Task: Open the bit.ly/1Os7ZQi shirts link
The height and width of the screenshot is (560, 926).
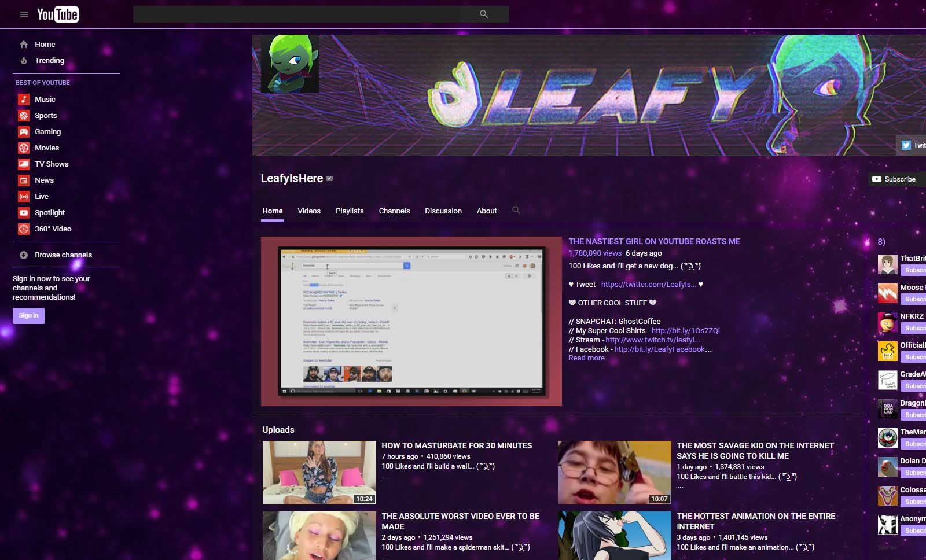Action: tap(685, 331)
